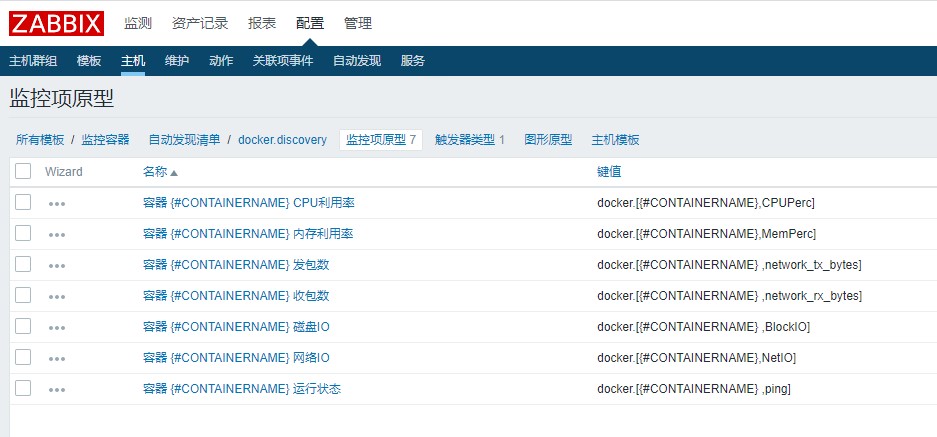This screenshot has width=937, height=437.
Task: Click key ending network_tx_bytes]
Action: 729,265
